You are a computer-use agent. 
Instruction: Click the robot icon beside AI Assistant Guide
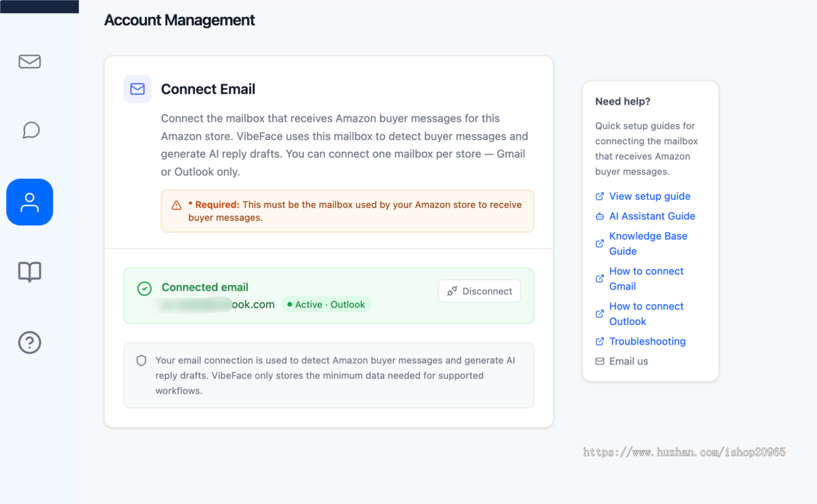pos(600,216)
